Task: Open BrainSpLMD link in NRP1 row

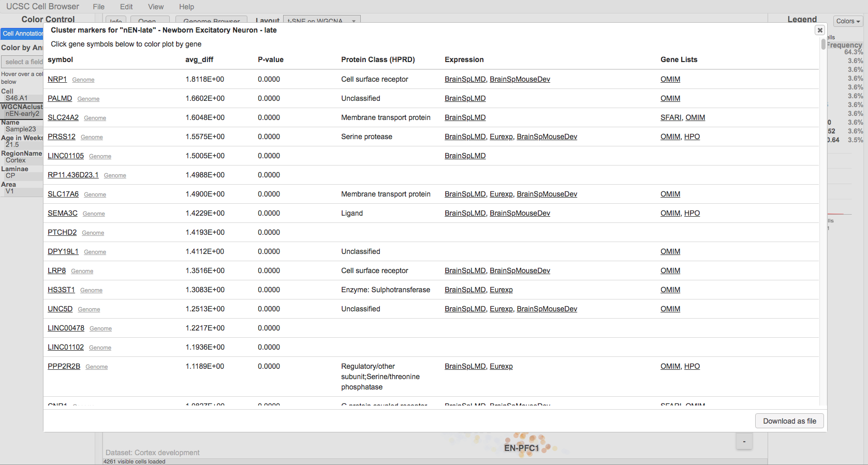Action: pyautogui.click(x=465, y=79)
